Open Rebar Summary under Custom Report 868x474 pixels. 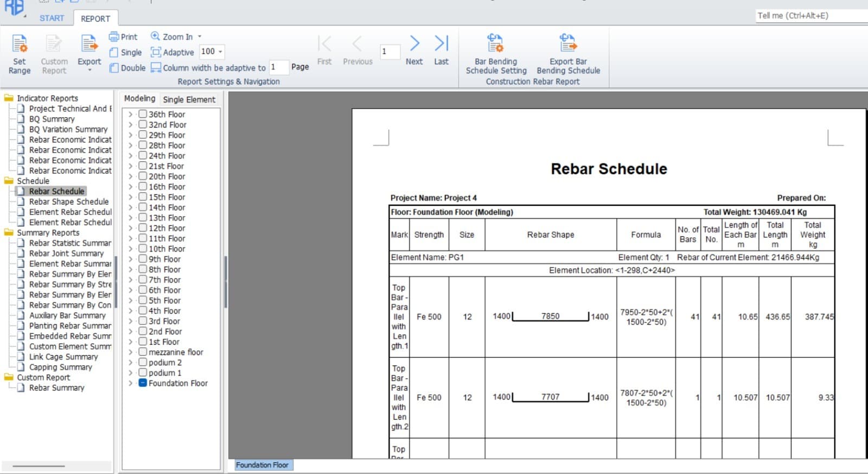coord(57,388)
